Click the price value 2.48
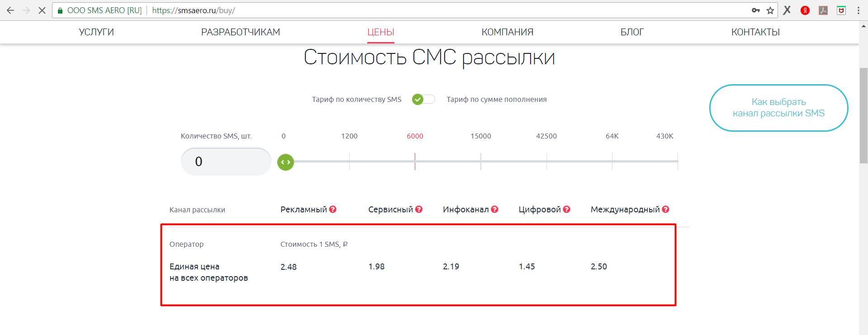 tap(289, 267)
